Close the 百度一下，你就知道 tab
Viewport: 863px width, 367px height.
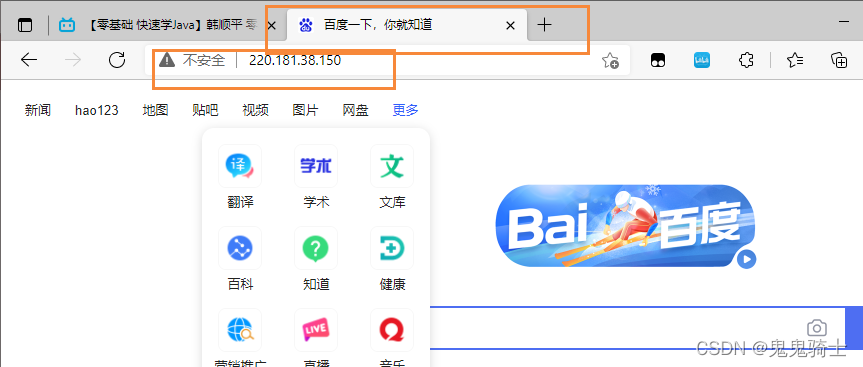510,25
